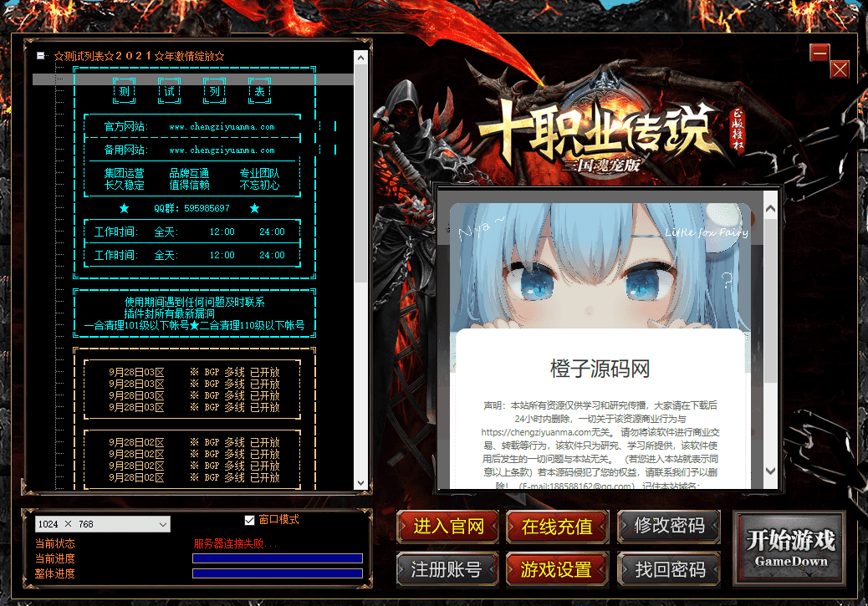868x606 pixels.
Task: Open the 游戏设置 game settings
Action: (x=557, y=570)
